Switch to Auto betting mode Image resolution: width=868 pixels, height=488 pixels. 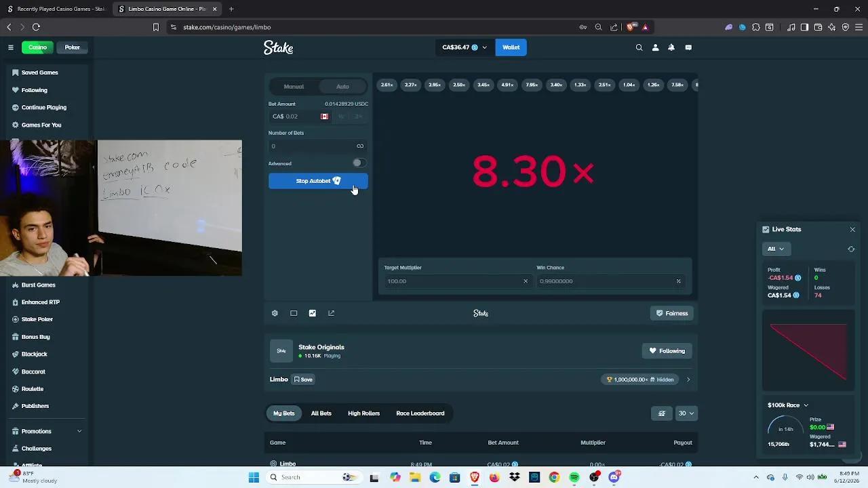click(x=342, y=87)
